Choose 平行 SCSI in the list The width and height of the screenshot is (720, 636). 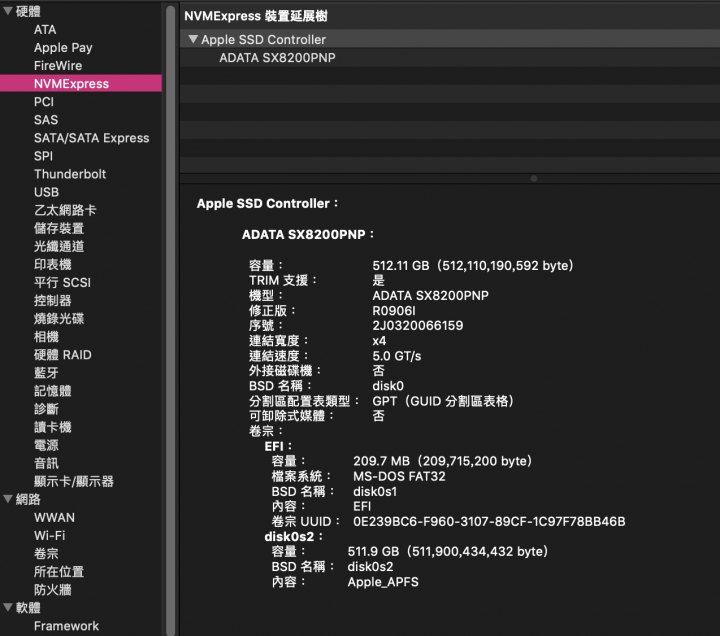(62, 282)
